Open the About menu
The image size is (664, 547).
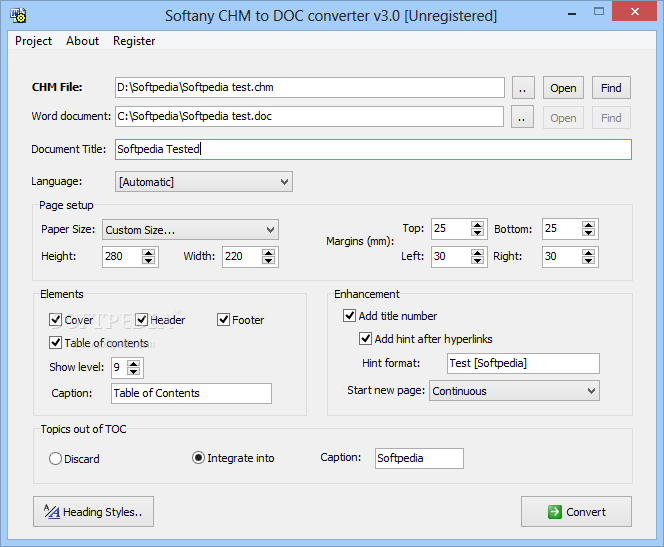82,41
